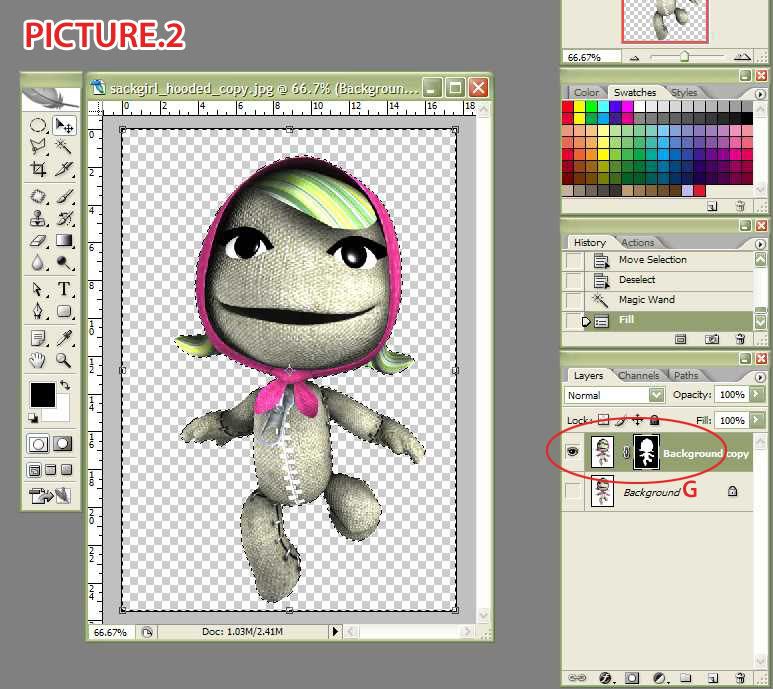Image resolution: width=773 pixels, height=689 pixels.
Task: Toggle lock image pixels
Action: coord(621,420)
